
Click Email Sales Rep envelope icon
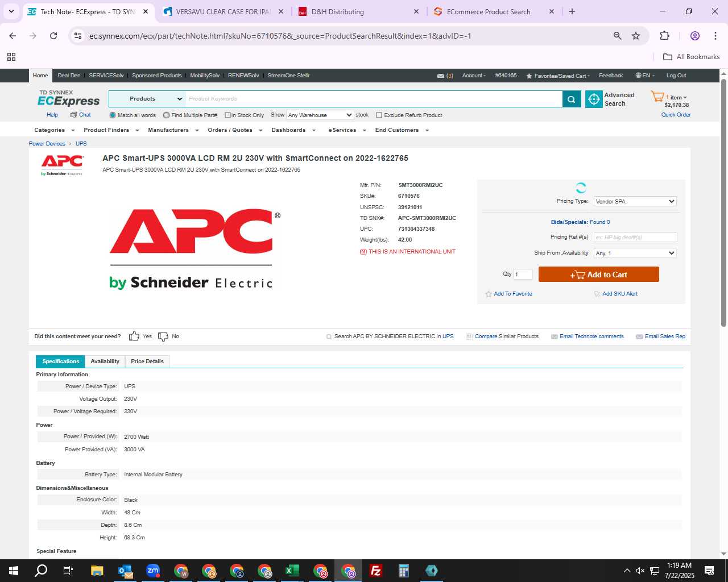639,336
